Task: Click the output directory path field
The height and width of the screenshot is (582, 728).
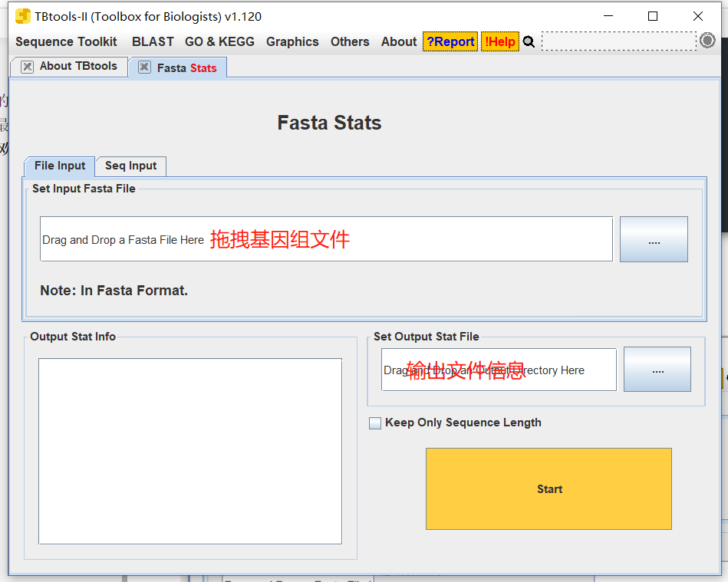Action: pyautogui.click(x=499, y=370)
